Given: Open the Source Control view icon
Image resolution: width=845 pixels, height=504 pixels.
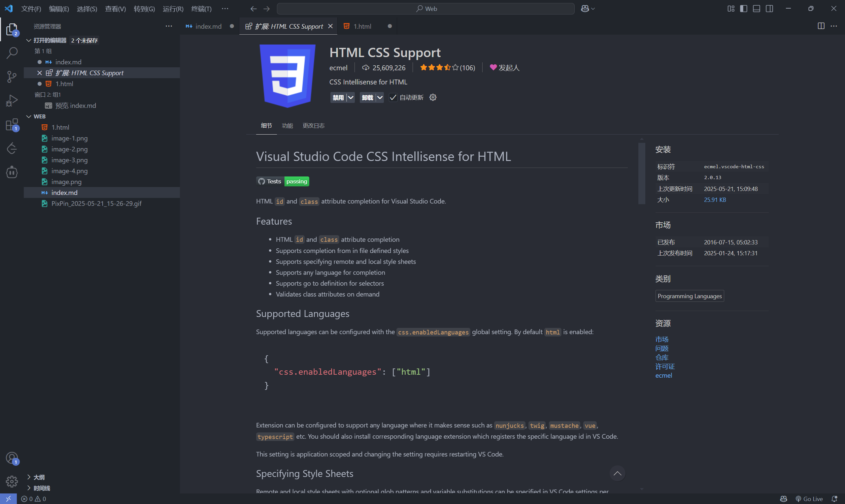Looking at the screenshot, I should coord(12,77).
